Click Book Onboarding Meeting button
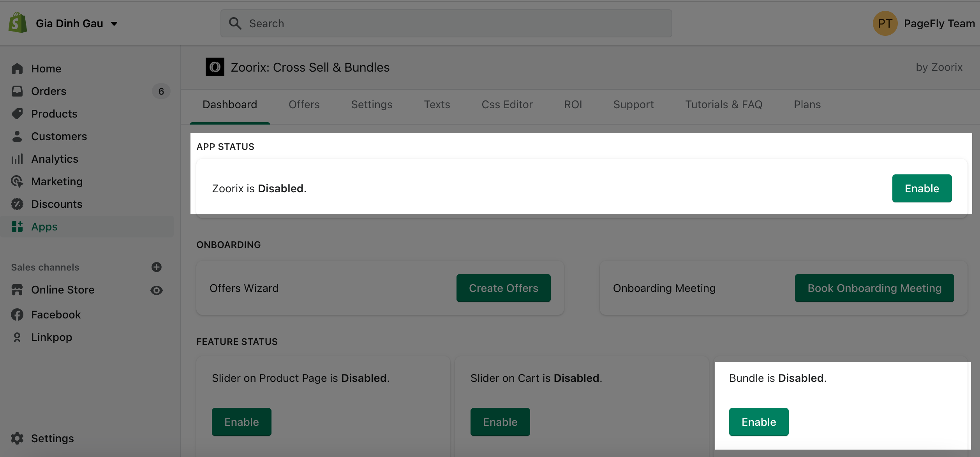 tap(874, 288)
